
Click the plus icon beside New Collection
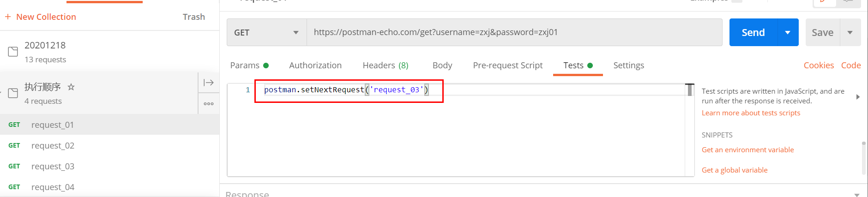(8, 17)
